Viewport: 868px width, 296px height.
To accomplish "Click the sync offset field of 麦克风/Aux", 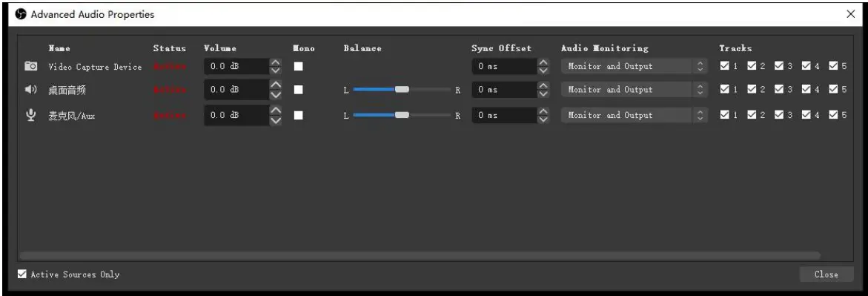I will pos(505,115).
